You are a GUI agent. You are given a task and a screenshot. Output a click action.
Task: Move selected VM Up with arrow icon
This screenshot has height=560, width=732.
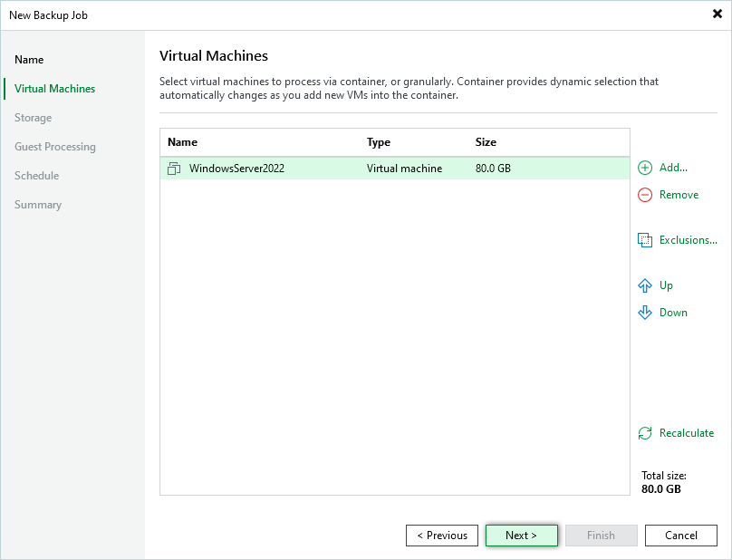[x=645, y=285]
